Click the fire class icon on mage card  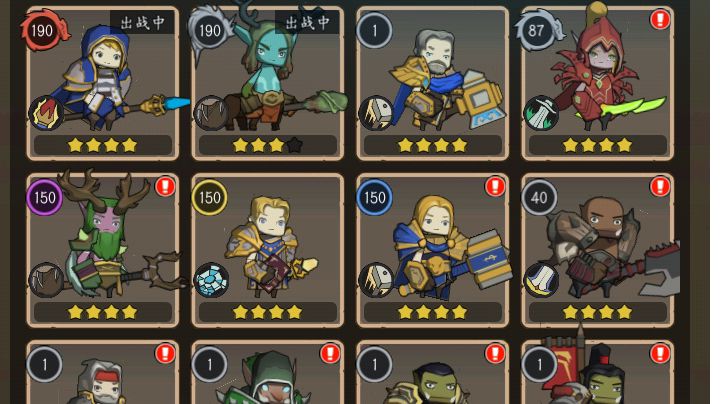tap(46, 113)
